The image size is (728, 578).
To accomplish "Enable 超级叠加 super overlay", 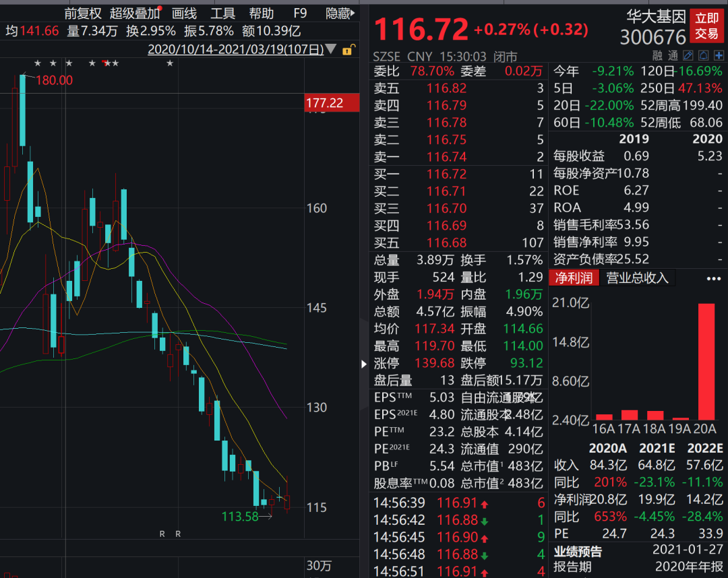I will pyautogui.click(x=135, y=13).
